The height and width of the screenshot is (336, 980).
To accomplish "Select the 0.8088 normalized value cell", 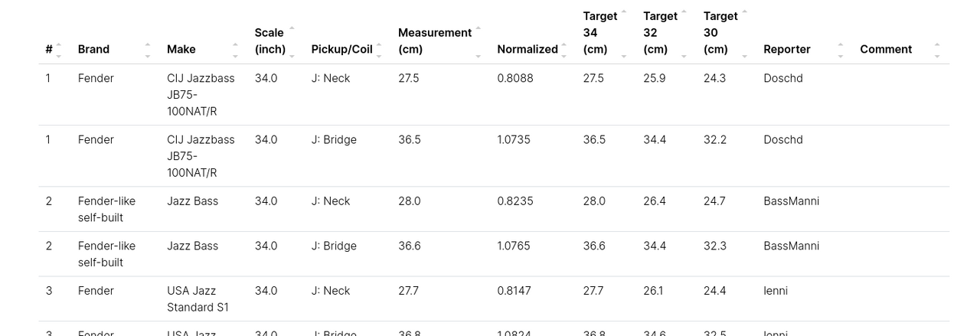I will 515,78.
